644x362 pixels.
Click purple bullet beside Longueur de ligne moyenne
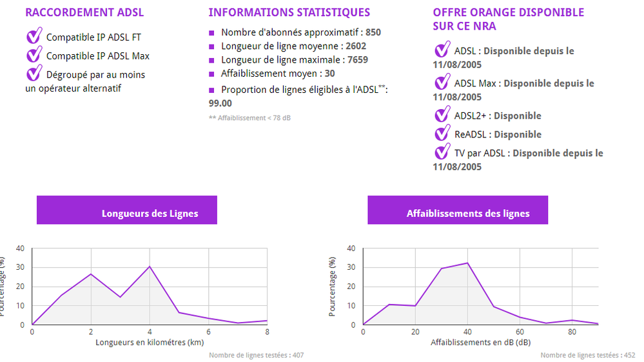pyautogui.click(x=211, y=46)
